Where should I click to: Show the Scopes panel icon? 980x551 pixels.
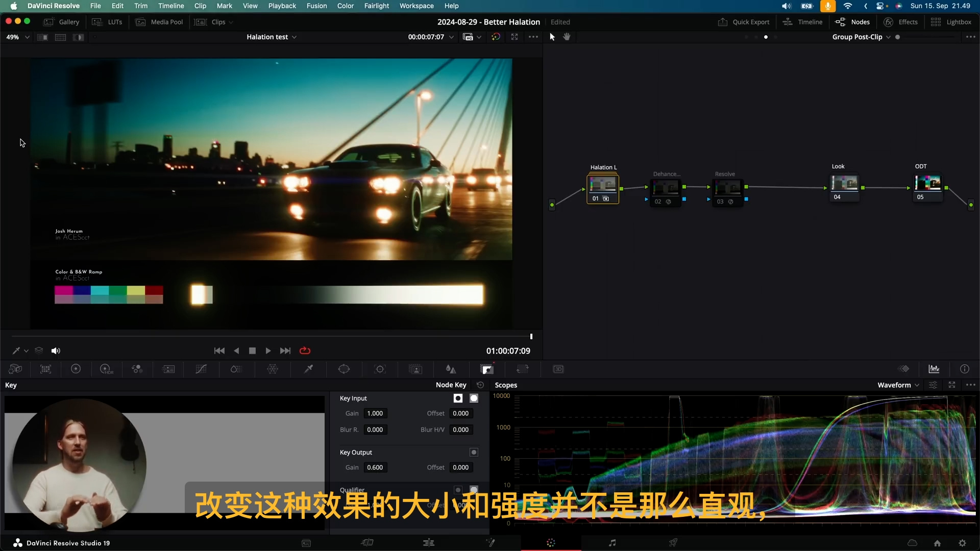pos(934,369)
